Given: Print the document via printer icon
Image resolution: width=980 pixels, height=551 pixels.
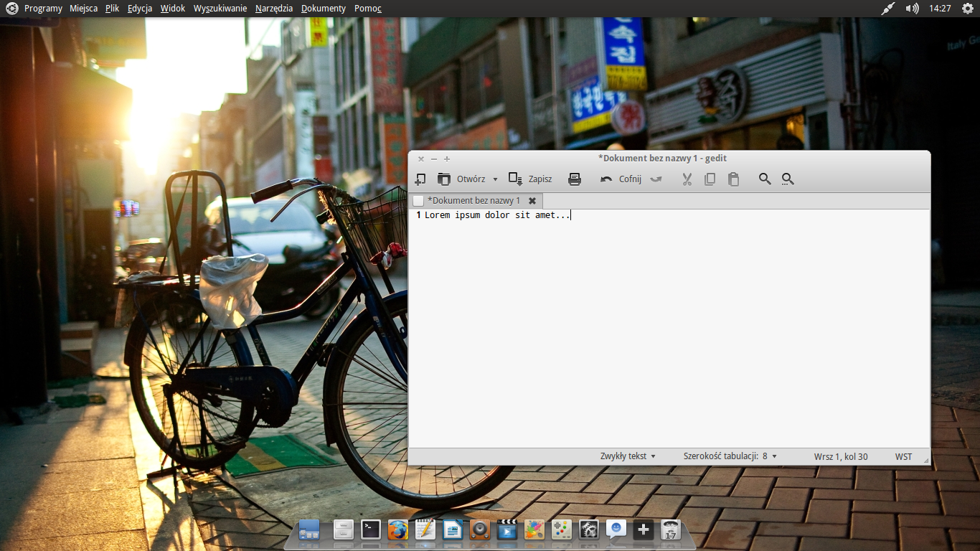Looking at the screenshot, I should tap(575, 179).
